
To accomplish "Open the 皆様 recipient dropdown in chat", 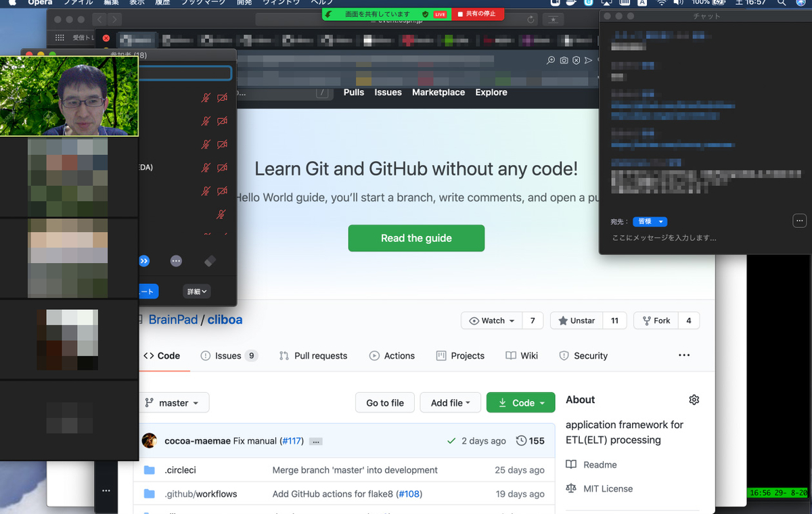I will (650, 222).
